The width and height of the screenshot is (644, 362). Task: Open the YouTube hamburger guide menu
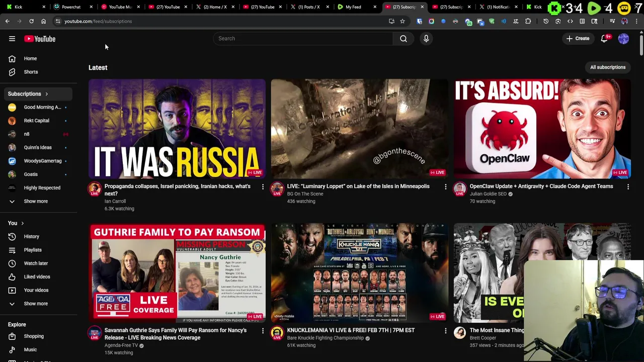(12, 39)
